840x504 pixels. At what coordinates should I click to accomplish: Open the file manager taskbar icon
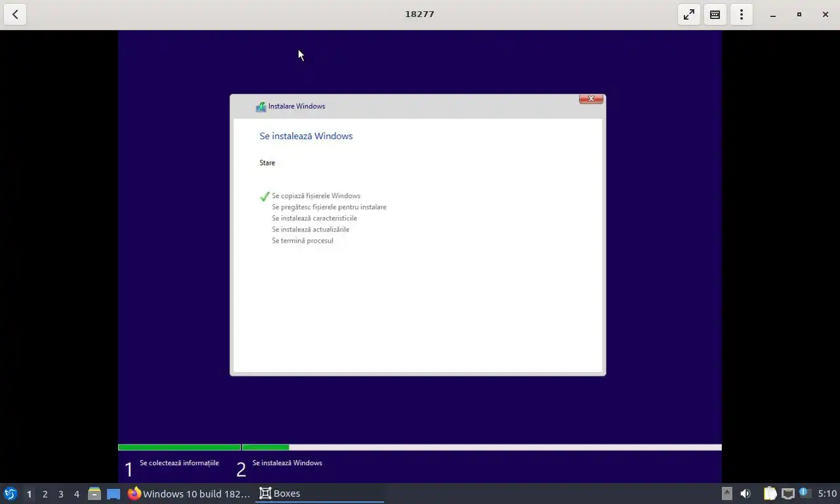[94, 493]
